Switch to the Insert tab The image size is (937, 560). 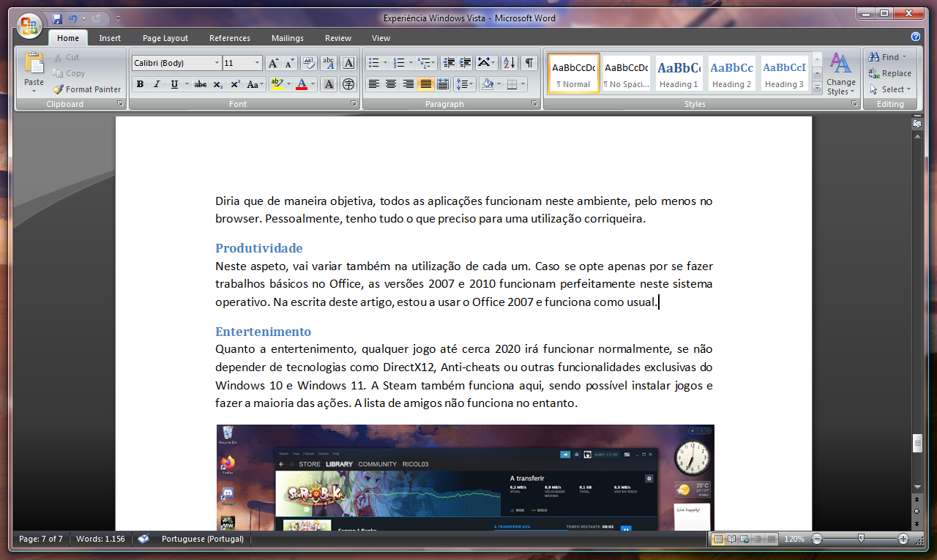click(x=110, y=38)
